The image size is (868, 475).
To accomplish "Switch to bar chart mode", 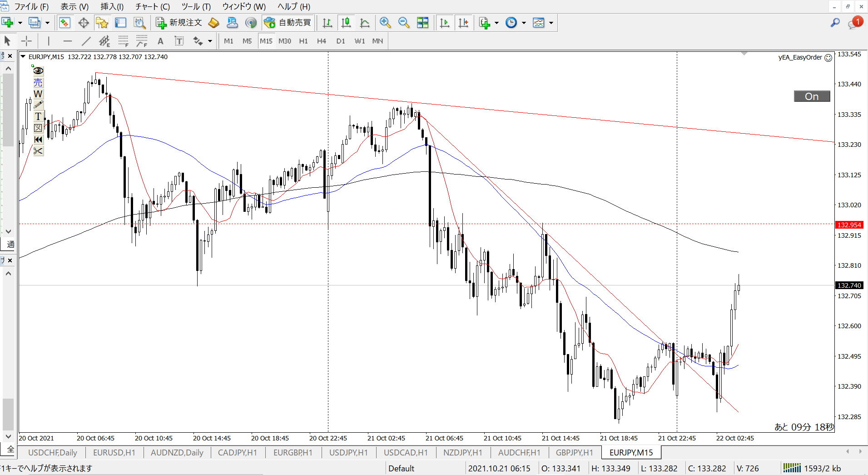I will (x=327, y=22).
